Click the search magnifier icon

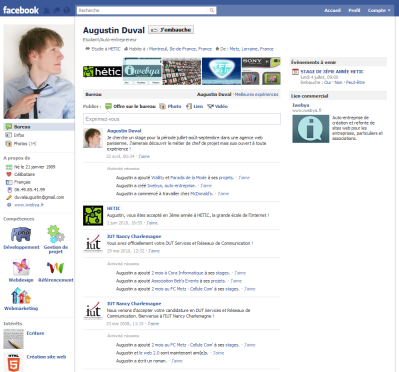click(212, 10)
